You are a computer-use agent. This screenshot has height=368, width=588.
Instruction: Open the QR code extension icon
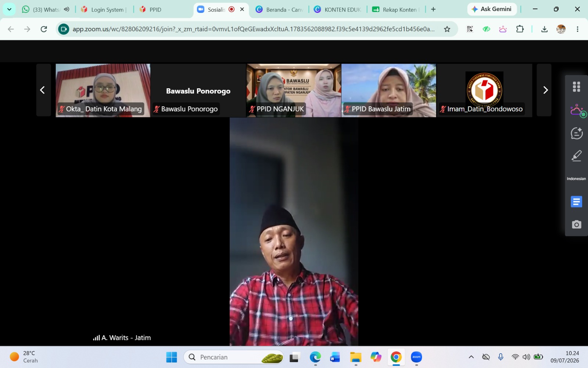point(470,29)
